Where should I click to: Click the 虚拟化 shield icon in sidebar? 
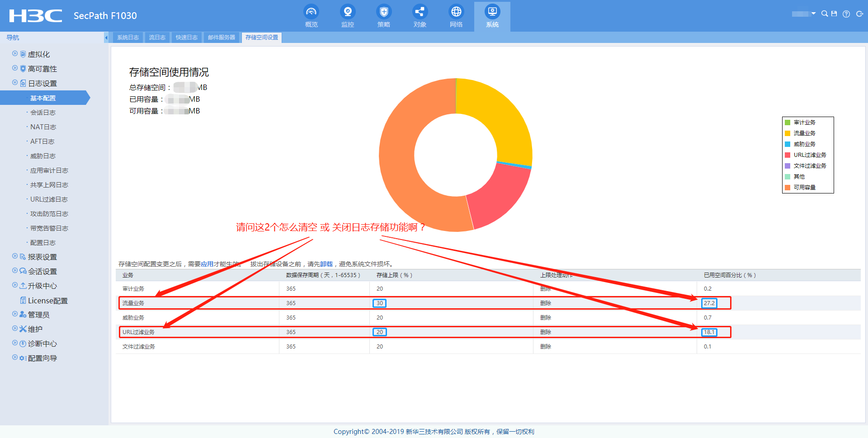[23, 54]
